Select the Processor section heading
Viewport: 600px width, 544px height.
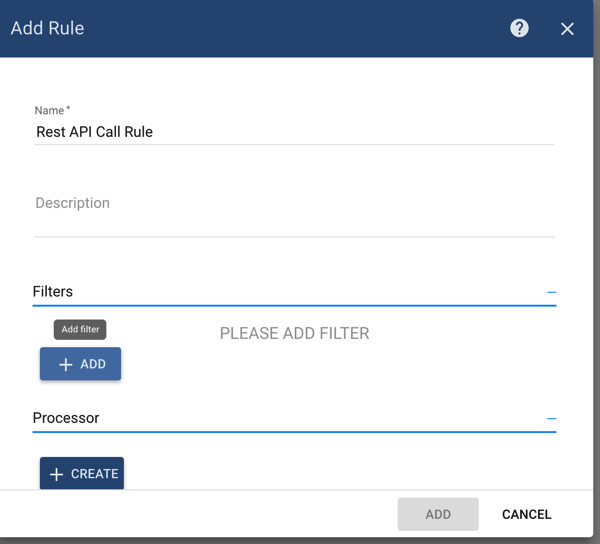66,418
